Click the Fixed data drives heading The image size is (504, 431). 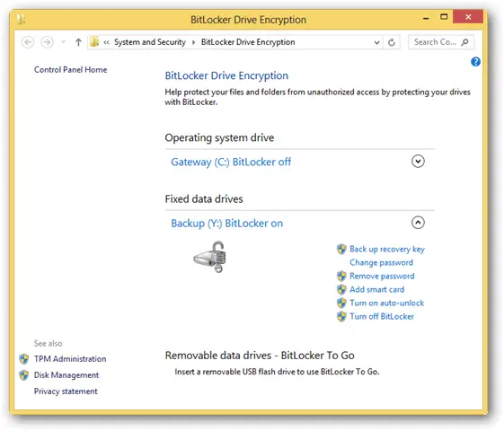pyautogui.click(x=204, y=199)
